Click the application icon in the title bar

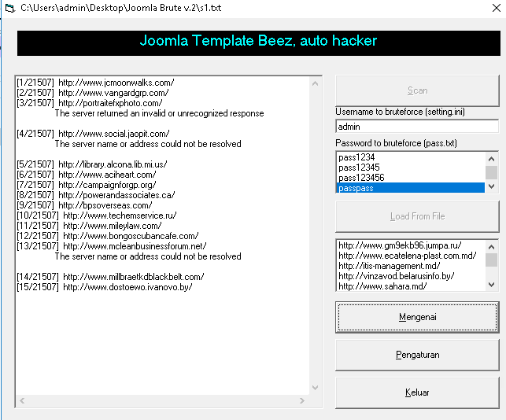pyautogui.click(x=9, y=6)
